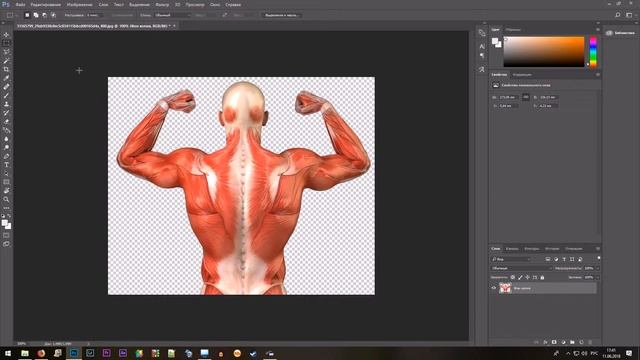
Task: Open the Edit Toolbar three-dots button
Action: (6, 208)
